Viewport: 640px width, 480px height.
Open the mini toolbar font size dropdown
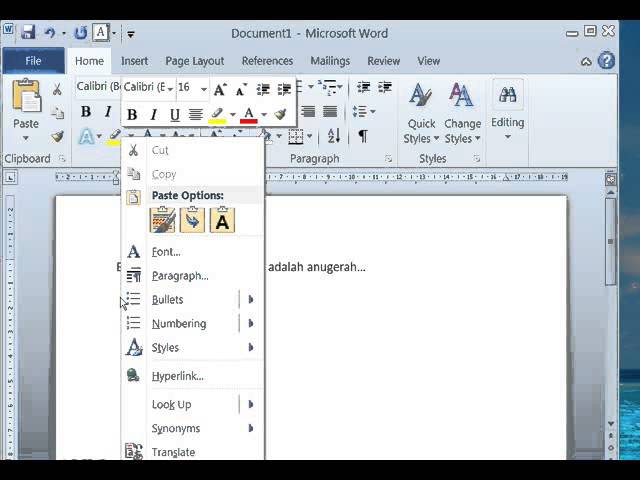click(203, 89)
